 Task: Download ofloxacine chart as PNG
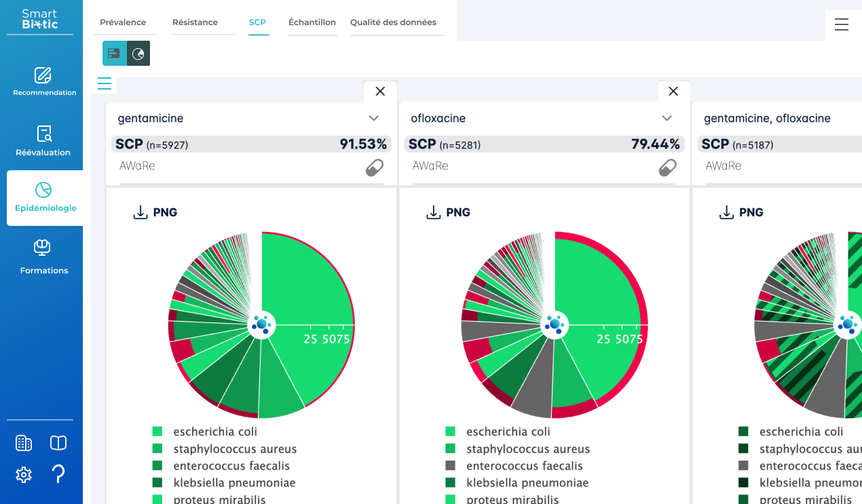[x=448, y=212]
